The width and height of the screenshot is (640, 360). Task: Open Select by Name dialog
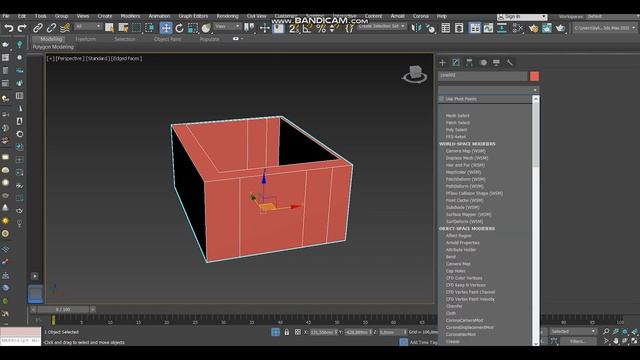click(x=123, y=28)
